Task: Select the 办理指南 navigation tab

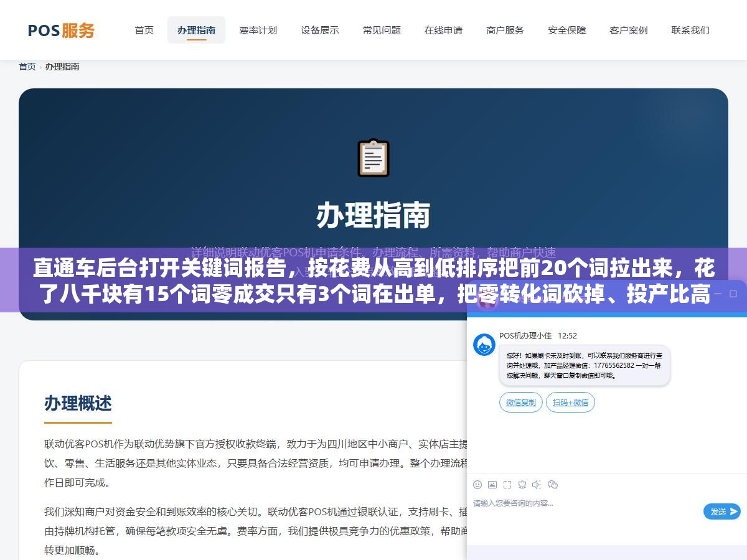Action: pos(196,30)
